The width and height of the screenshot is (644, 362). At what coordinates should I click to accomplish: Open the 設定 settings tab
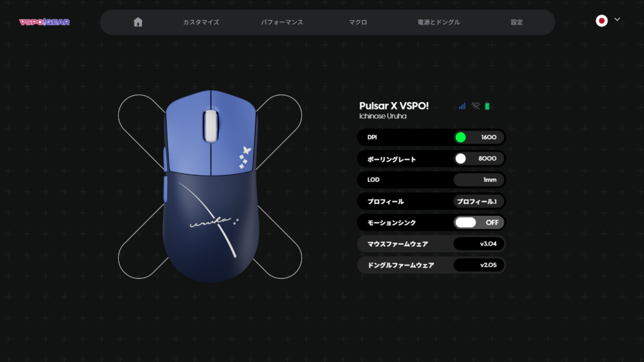(x=516, y=23)
